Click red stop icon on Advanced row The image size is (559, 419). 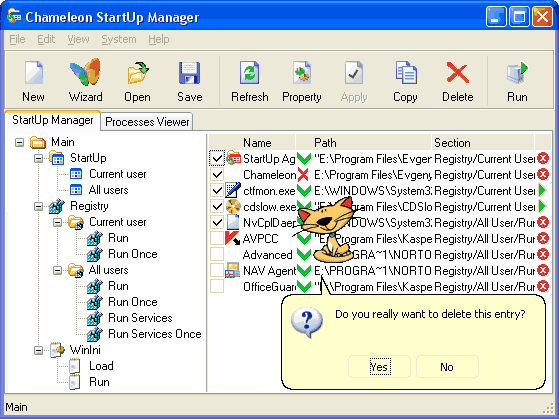(x=543, y=254)
